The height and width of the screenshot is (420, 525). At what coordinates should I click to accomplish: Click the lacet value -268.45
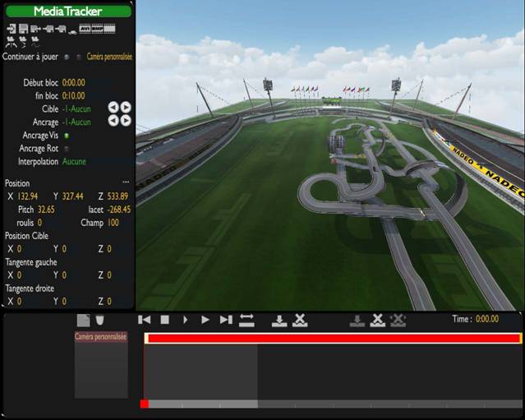coord(119,210)
